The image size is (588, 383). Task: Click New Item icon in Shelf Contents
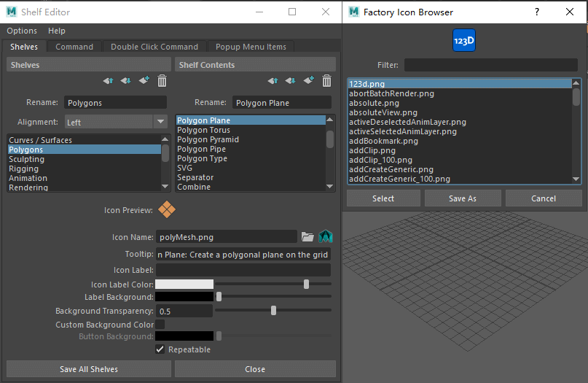308,81
